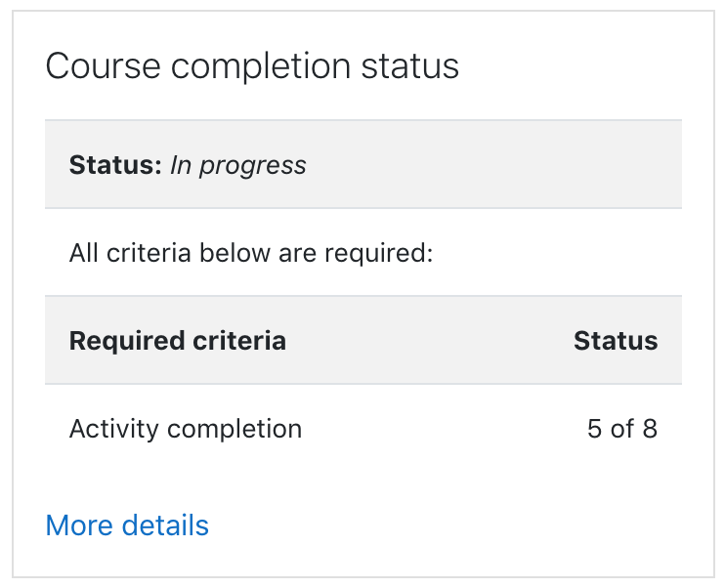Click the word details in the blue link

165,525
